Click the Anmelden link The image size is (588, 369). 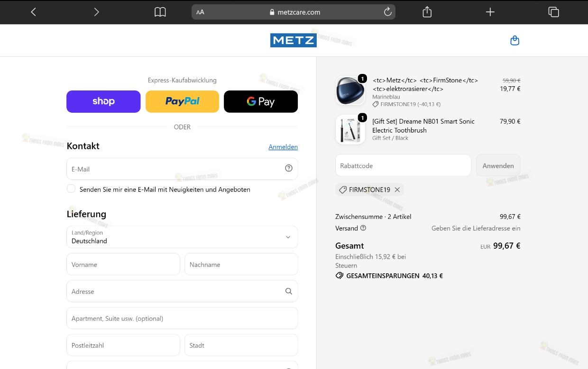point(283,147)
